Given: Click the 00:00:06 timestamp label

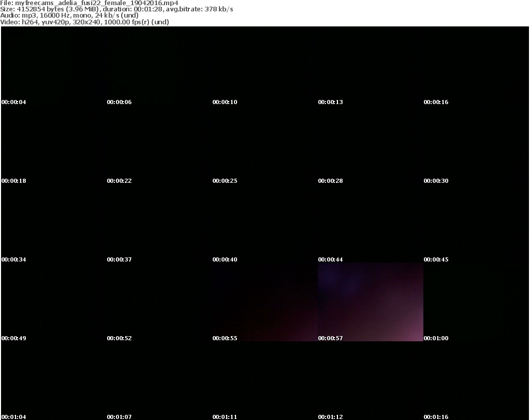Looking at the screenshot, I should (120, 102).
